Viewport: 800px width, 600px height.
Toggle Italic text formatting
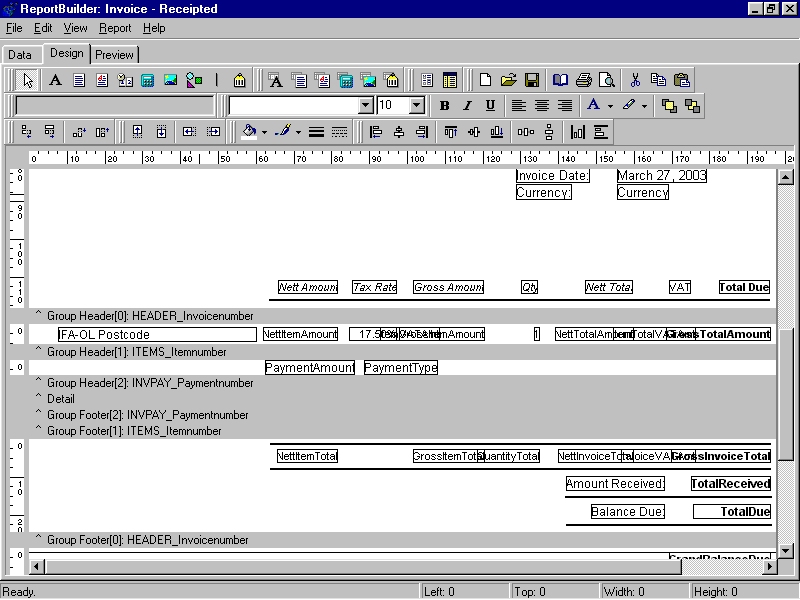coord(467,105)
